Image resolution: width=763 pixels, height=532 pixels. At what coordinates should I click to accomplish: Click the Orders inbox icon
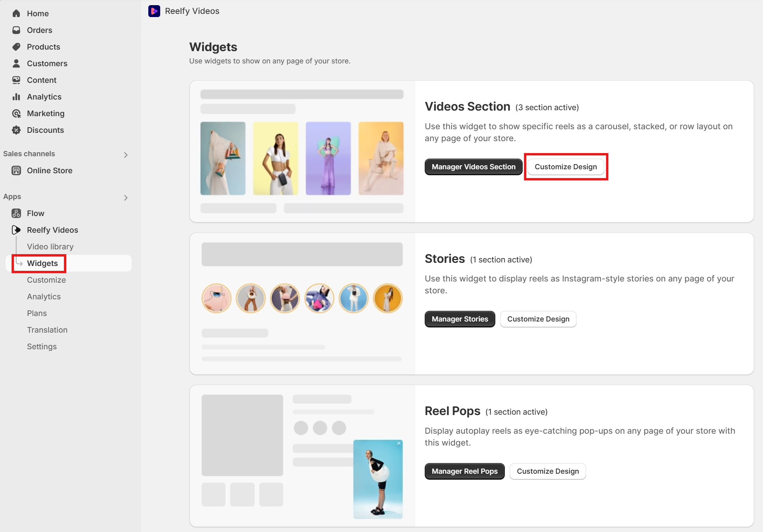16,30
